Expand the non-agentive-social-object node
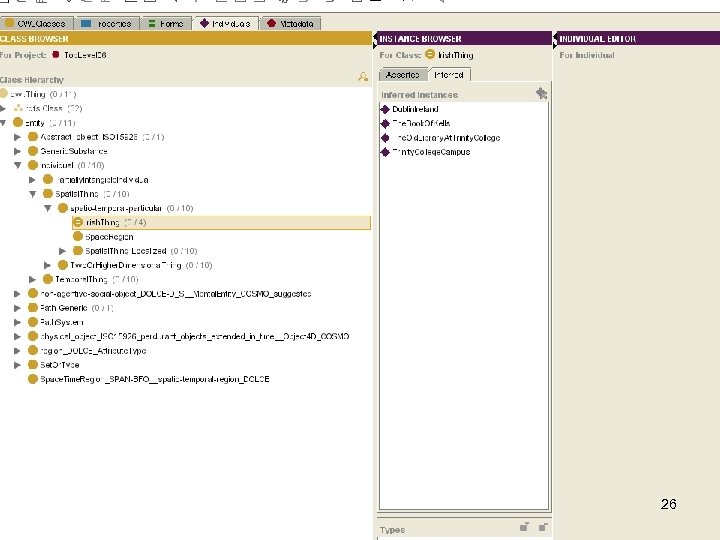The height and width of the screenshot is (540, 720). 17,293
